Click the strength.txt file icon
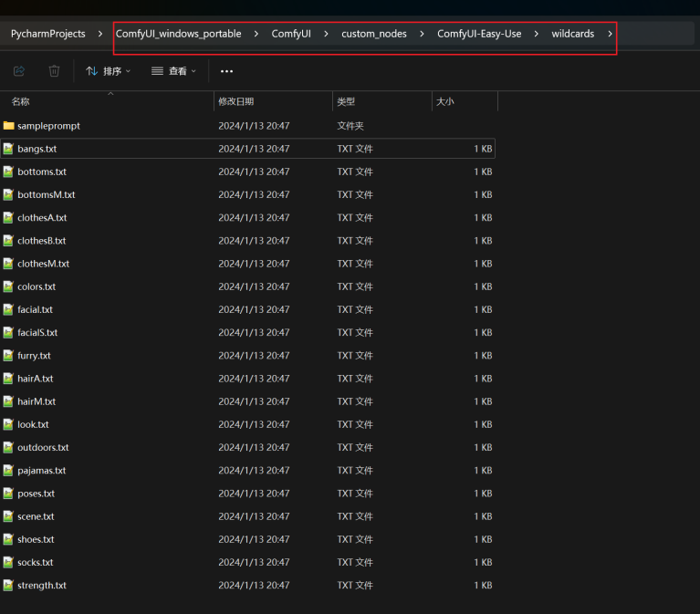 tap(9, 586)
